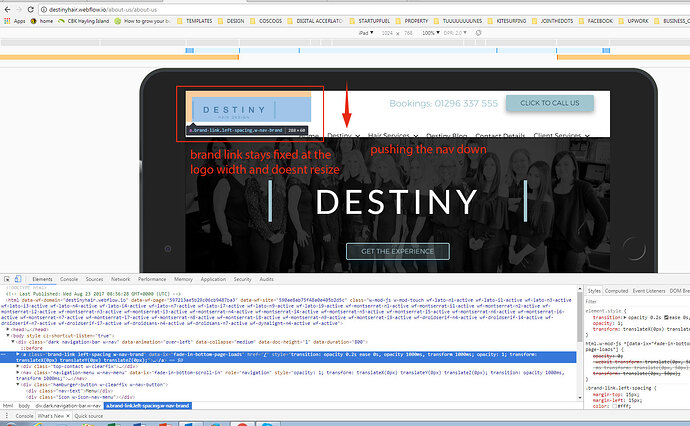Expand the head element node

pos(8,329)
